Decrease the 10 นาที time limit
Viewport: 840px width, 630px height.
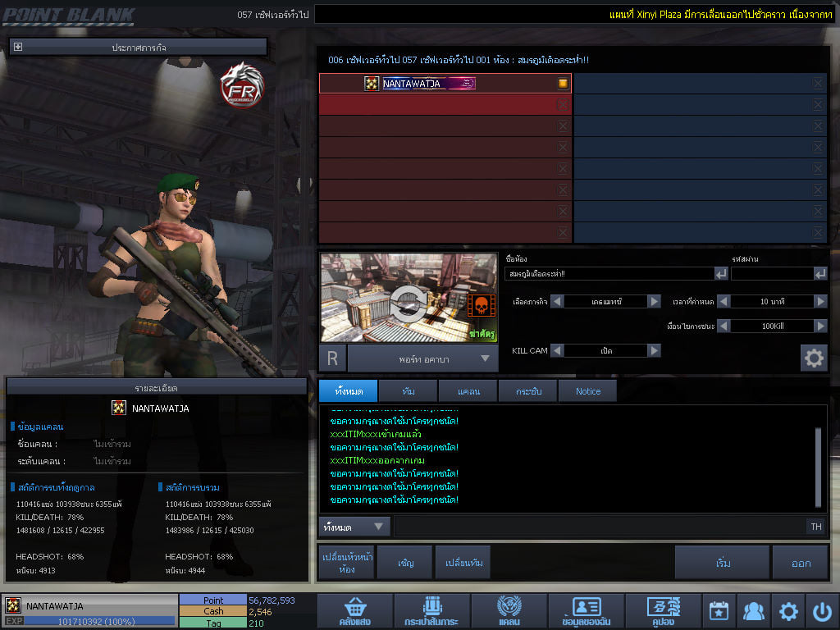(724, 302)
